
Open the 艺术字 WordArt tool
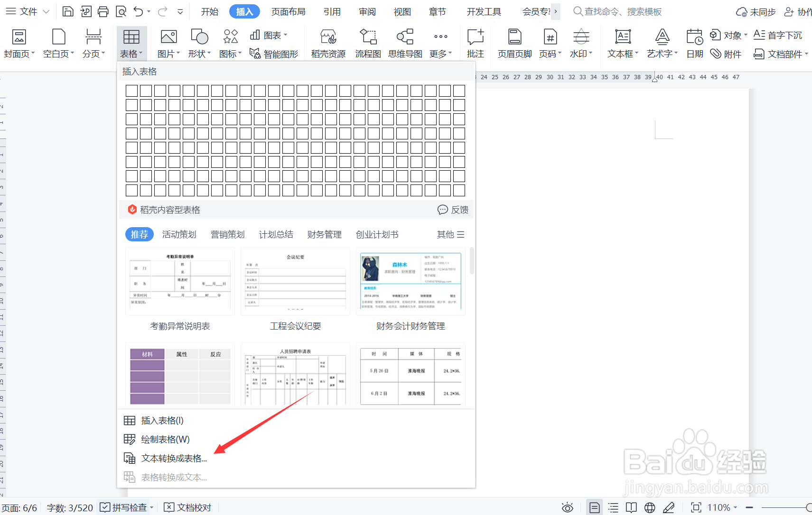(661, 43)
